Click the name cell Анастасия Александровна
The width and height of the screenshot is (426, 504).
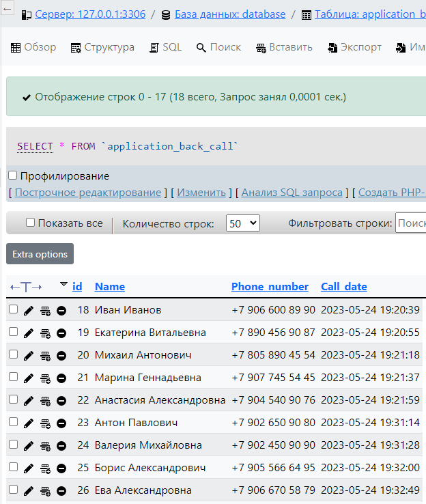tap(160, 400)
